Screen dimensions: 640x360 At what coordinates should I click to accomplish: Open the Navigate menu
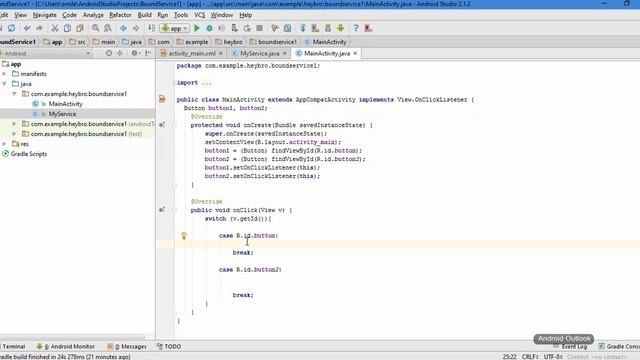tap(44, 15)
